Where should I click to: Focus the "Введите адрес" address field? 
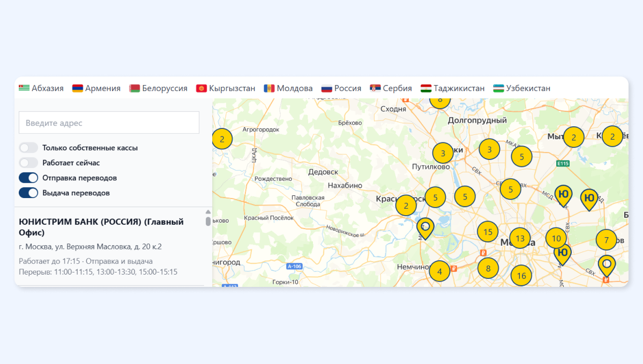click(109, 123)
